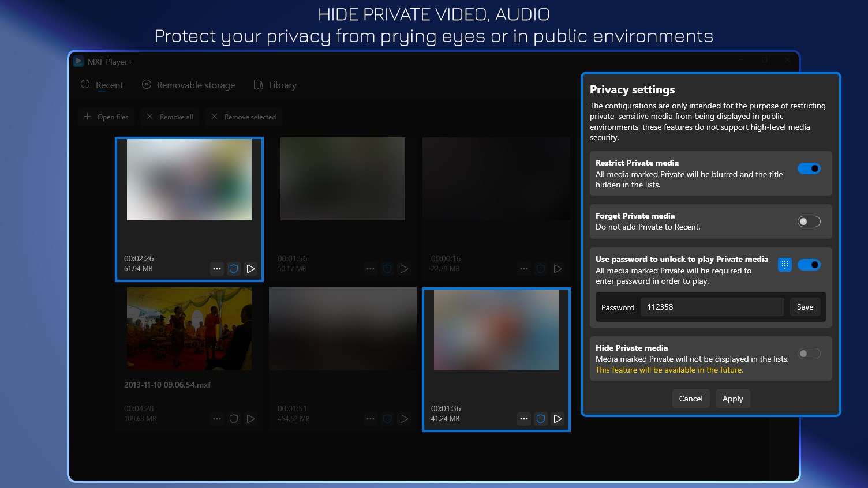This screenshot has width=868, height=488.
Task: Turn on Hide Private media toggle
Action: [x=809, y=353]
